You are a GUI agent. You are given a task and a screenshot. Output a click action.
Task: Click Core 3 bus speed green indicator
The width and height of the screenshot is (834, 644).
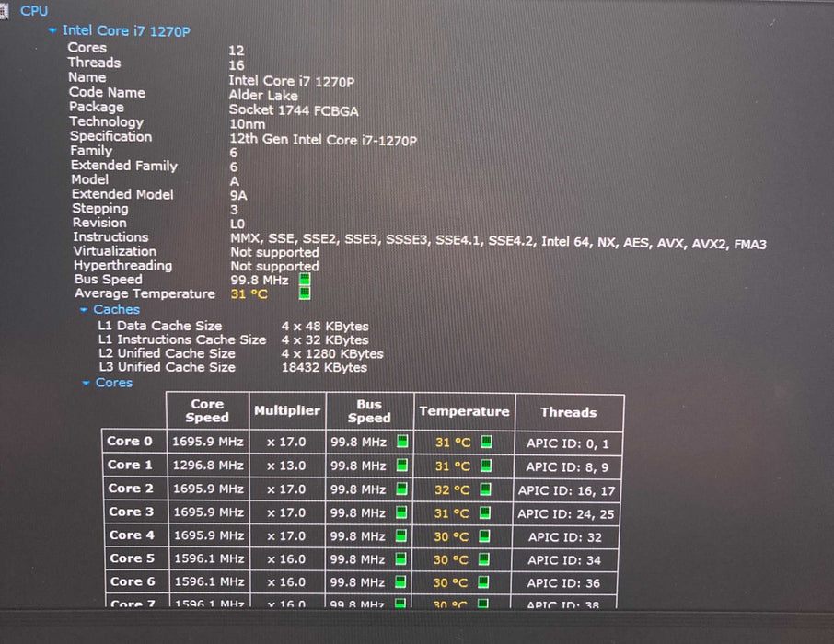coord(401,512)
